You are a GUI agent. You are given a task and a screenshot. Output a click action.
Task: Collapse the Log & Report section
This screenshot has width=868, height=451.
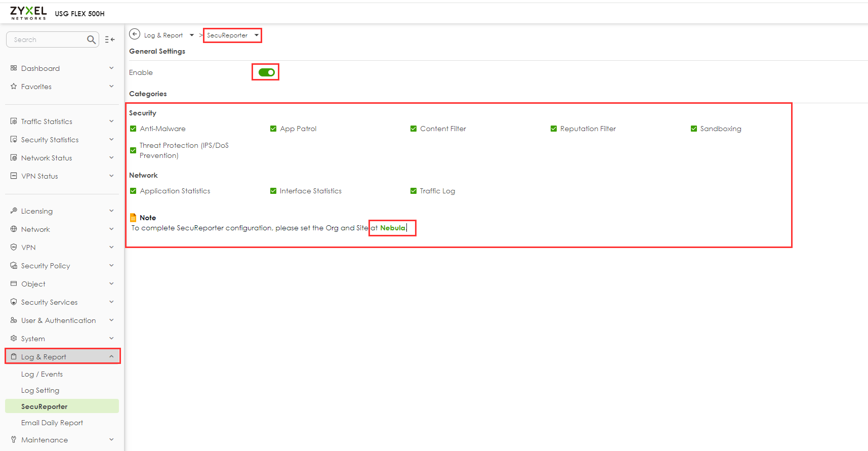111,357
